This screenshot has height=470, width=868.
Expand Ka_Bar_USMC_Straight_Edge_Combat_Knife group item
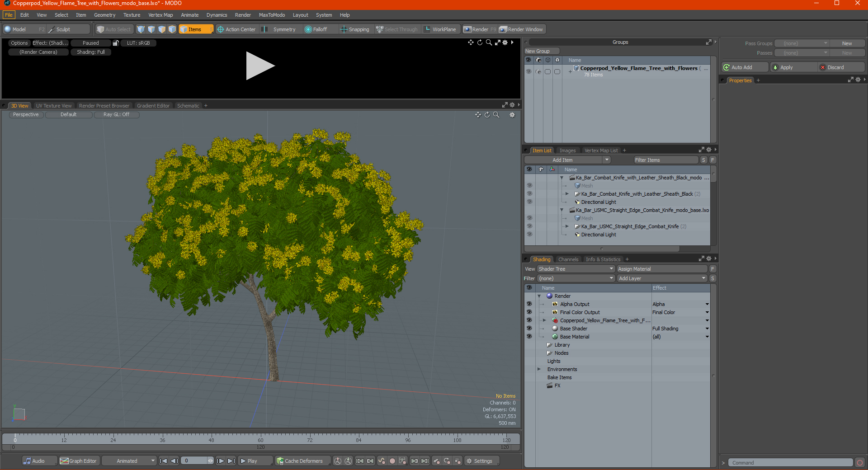567,226
